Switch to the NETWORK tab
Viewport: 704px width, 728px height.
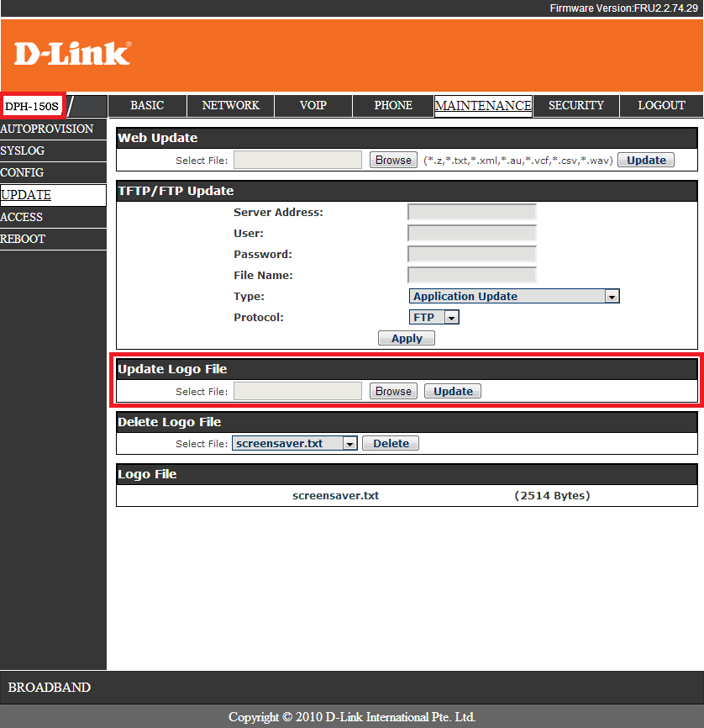231,106
